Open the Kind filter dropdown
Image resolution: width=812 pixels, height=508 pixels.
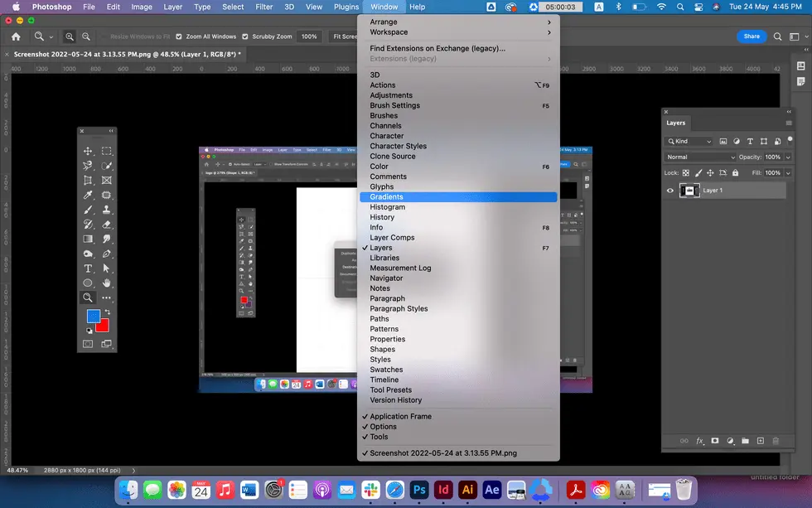pos(689,142)
